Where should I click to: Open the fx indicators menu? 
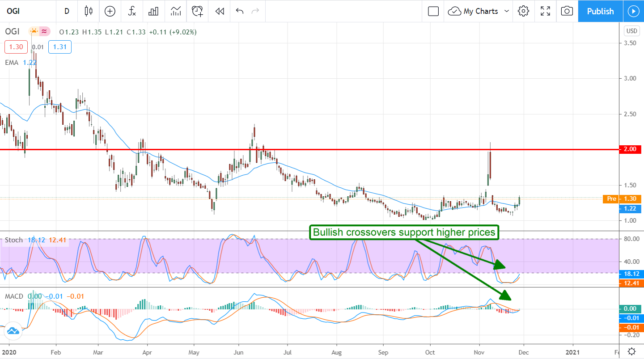(x=132, y=11)
